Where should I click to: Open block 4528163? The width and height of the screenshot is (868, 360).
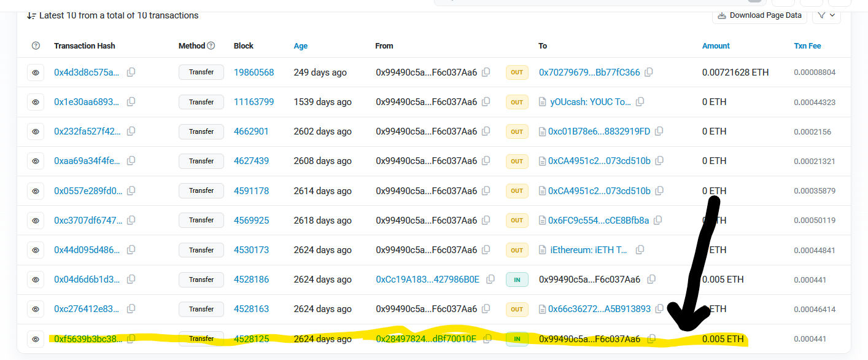pyautogui.click(x=251, y=309)
